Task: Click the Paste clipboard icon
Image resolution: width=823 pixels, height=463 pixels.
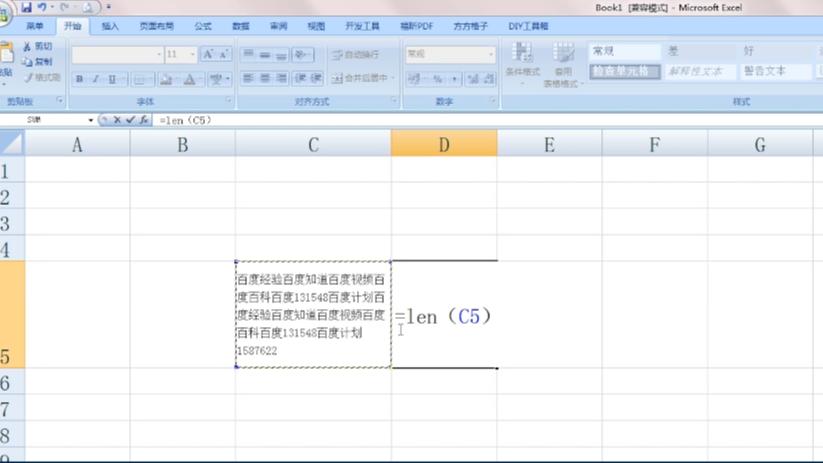Action: tap(6, 54)
